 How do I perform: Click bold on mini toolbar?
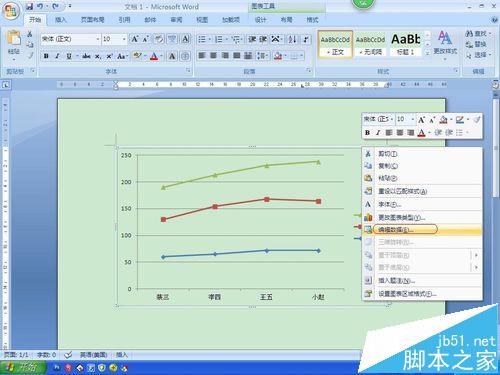pyautogui.click(x=367, y=132)
